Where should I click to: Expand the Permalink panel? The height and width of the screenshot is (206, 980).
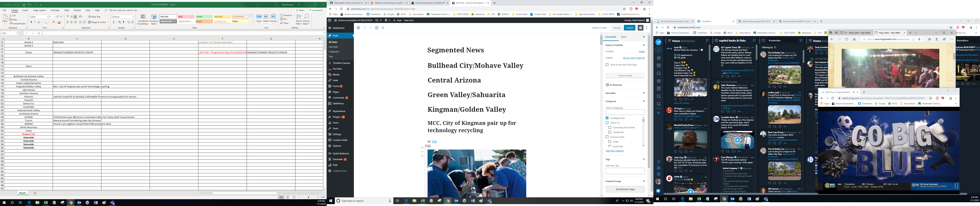(x=644, y=93)
